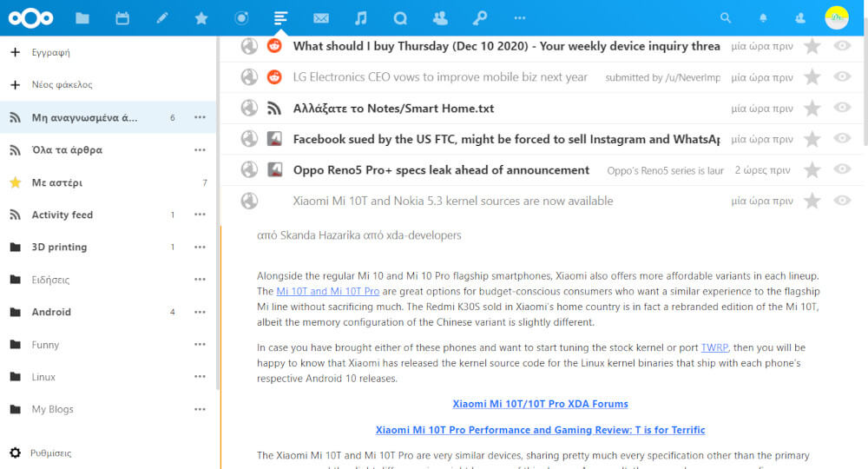868x469 pixels.
Task: Open the Με αστέρι starred items
Action: click(57, 182)
